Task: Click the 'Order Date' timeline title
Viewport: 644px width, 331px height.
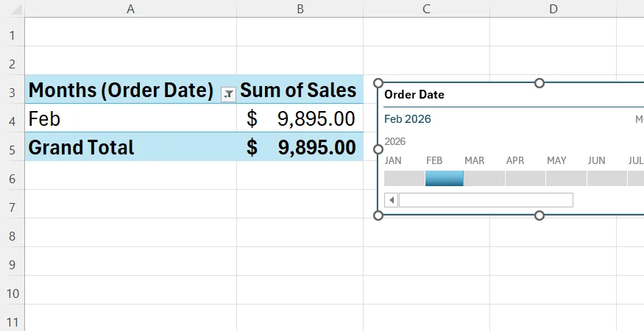Action: 414,94
